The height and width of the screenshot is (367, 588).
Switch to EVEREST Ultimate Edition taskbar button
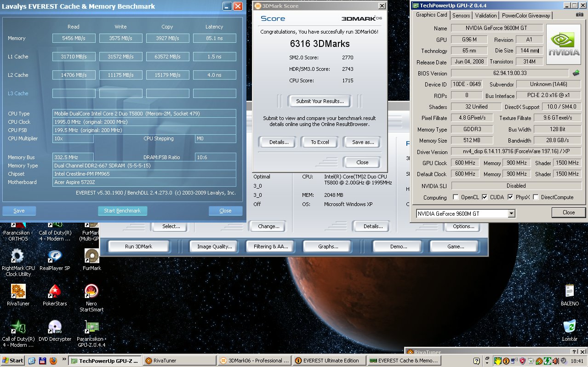pos(328,361)
